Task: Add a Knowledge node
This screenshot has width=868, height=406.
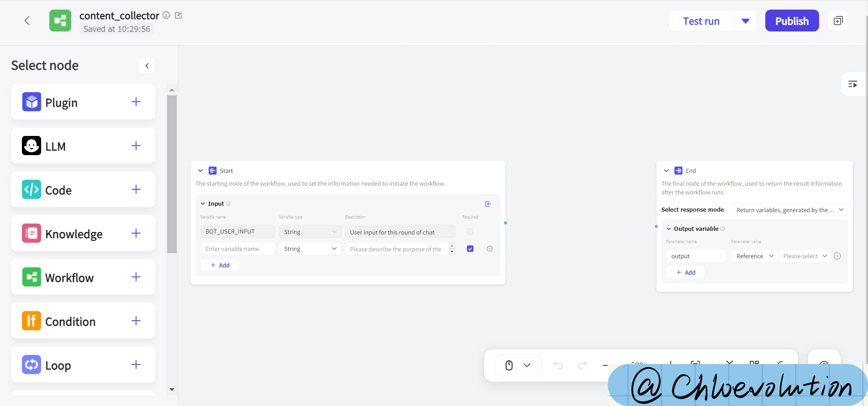Action: pos(136,233)
